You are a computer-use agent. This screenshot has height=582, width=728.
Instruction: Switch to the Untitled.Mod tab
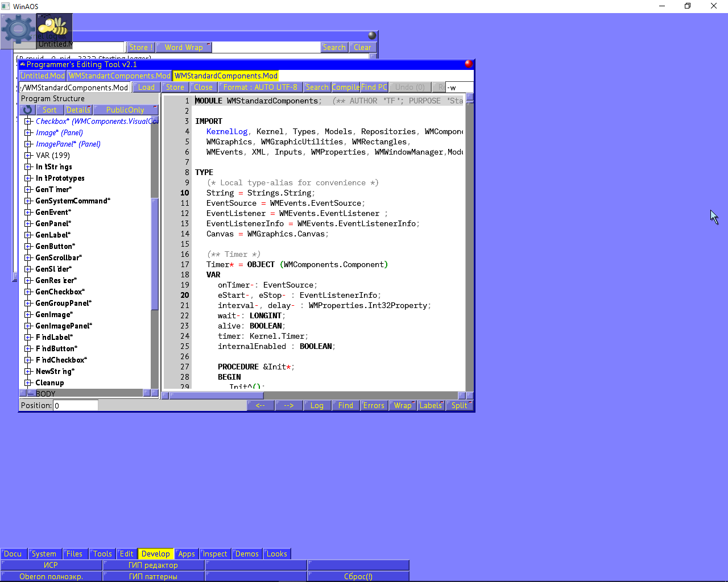coord(43,76)
